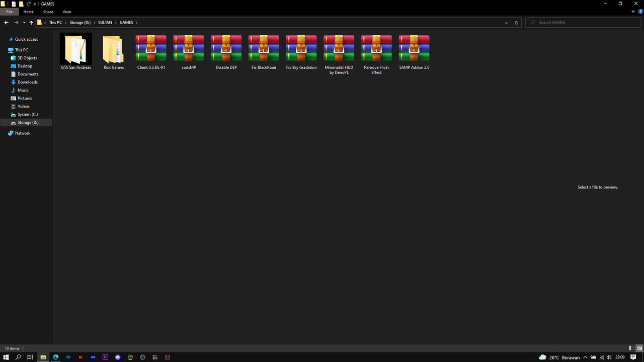
Task: Navigate to Storage (D:) in breadcrumb
Action: (80, 23)
